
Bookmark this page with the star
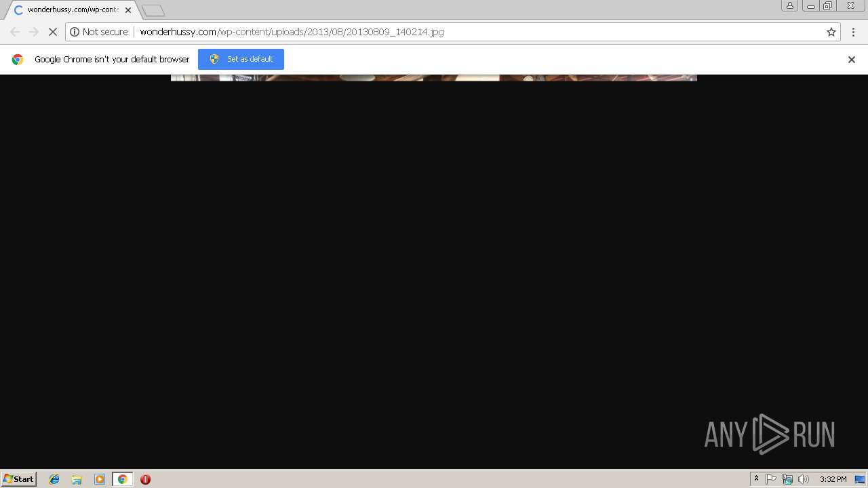831,32
